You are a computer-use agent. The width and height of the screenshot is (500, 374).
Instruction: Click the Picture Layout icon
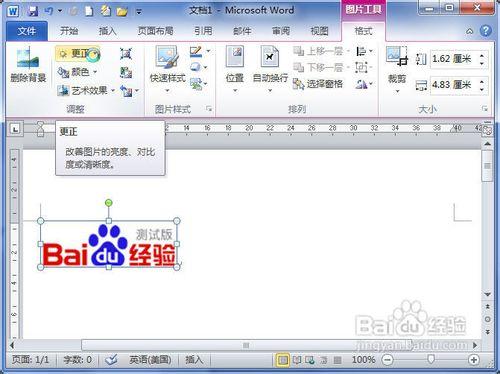pos(196,83)
